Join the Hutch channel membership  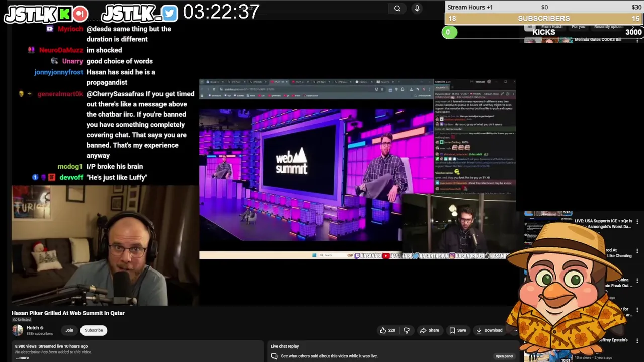[69, 330]
